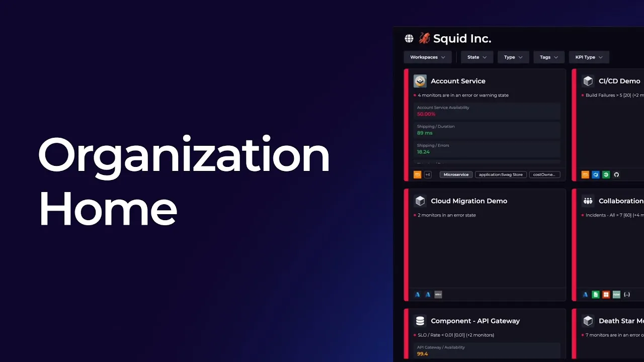Click 'SLO / Rate < 0.01 [0.01]' status text
This screenshot has width=644, height=362.
click(x=455, y=335)
